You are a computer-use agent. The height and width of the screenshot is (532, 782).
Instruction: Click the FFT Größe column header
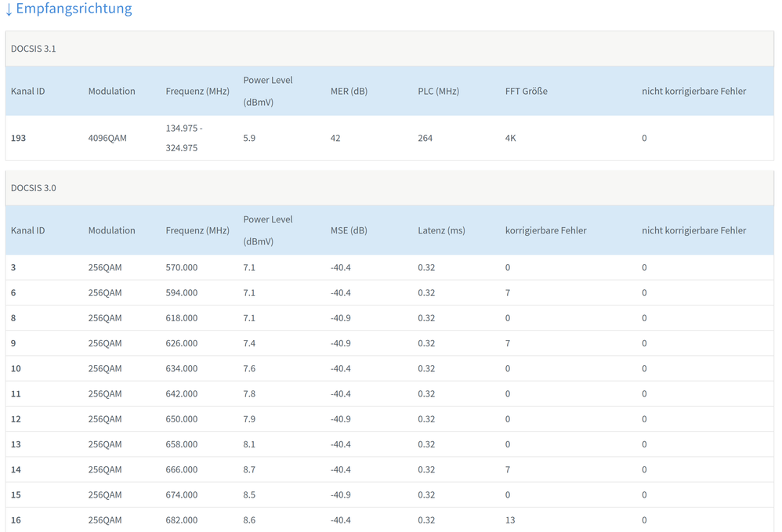click(526, 92)
